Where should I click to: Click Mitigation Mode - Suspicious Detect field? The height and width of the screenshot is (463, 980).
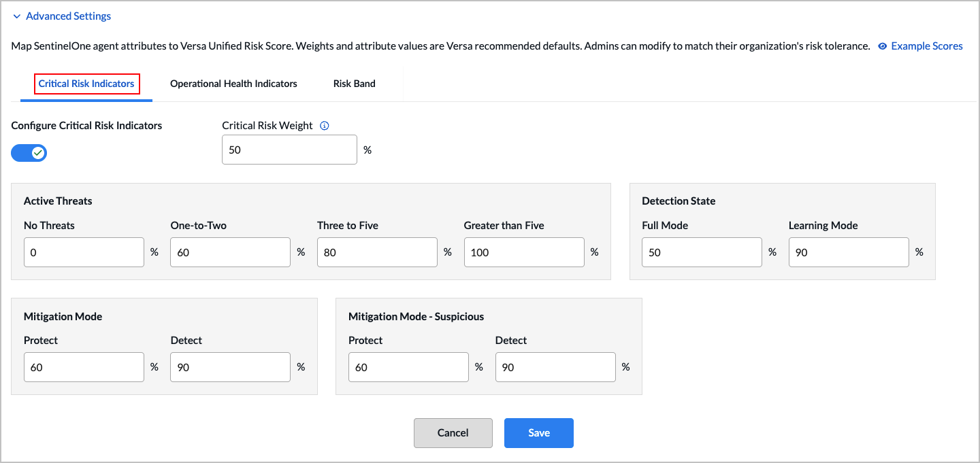tap(555, 367)
